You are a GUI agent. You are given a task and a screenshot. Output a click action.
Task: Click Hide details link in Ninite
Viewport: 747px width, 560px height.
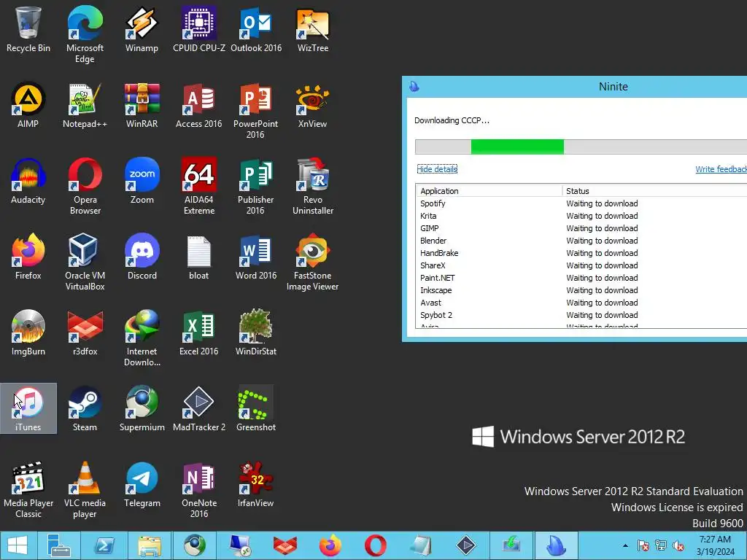[437, 169]
